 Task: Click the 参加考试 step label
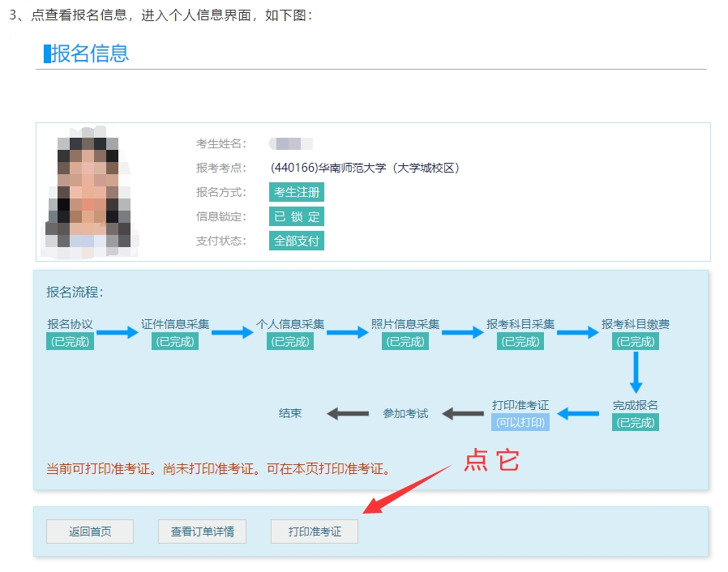405,413
